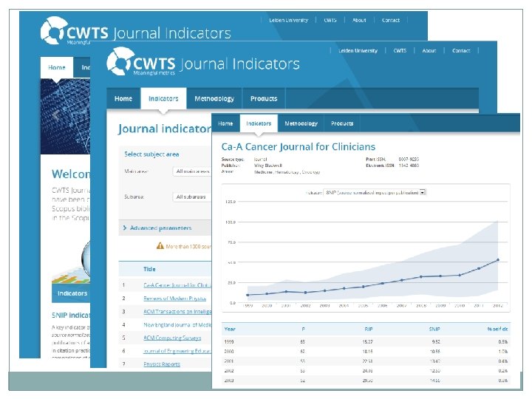The height and width of the screenshot is (399, 532).
Task: Click the Indicators button in back window
Action: coord(72,293)
